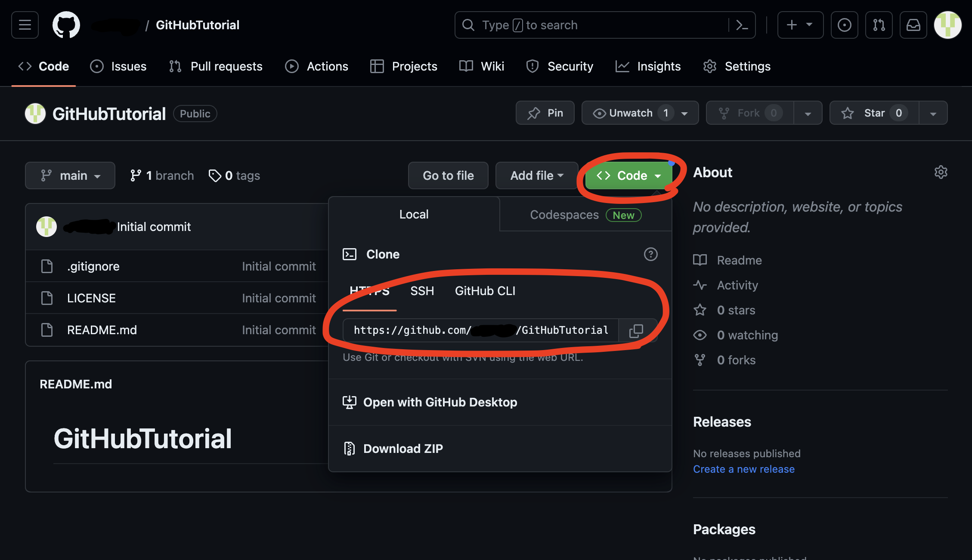Open the notifications inbox icon

(x=913, y=25)
